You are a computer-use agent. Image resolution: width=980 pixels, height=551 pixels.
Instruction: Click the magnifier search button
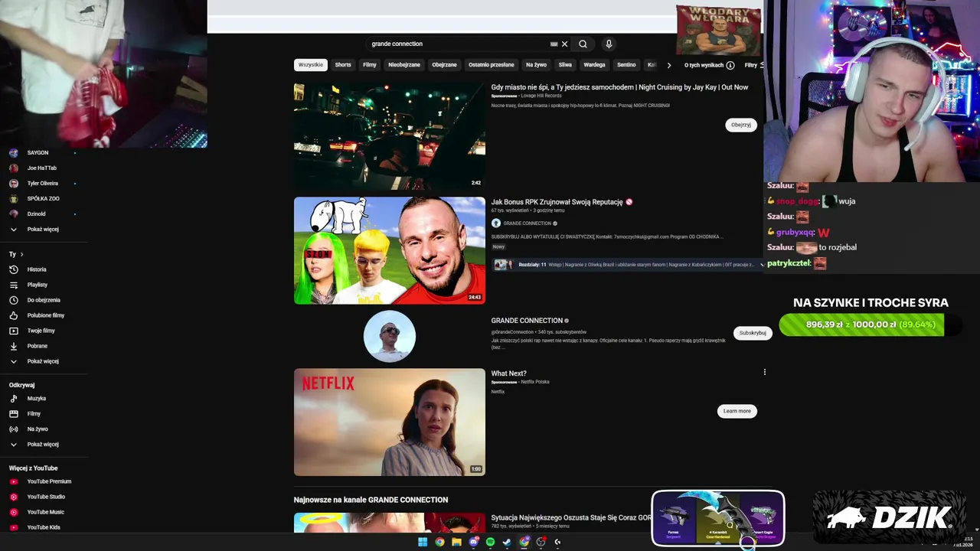[583, 44]
